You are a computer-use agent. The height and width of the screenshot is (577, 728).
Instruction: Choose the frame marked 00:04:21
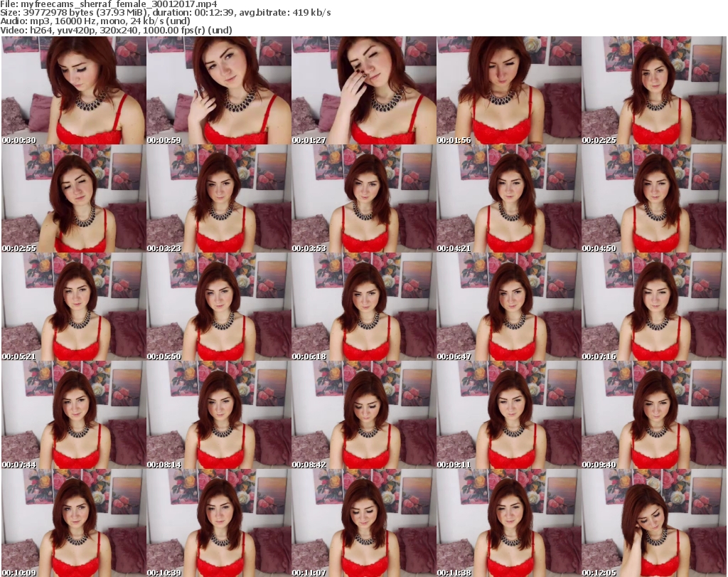pyautogui.click(x=509, y=198)
